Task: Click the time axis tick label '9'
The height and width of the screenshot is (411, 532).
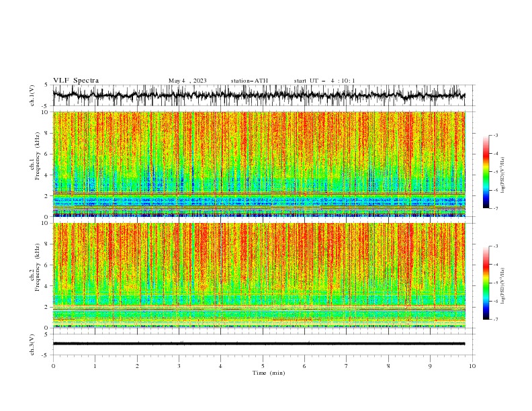Action: click(430, 366)
